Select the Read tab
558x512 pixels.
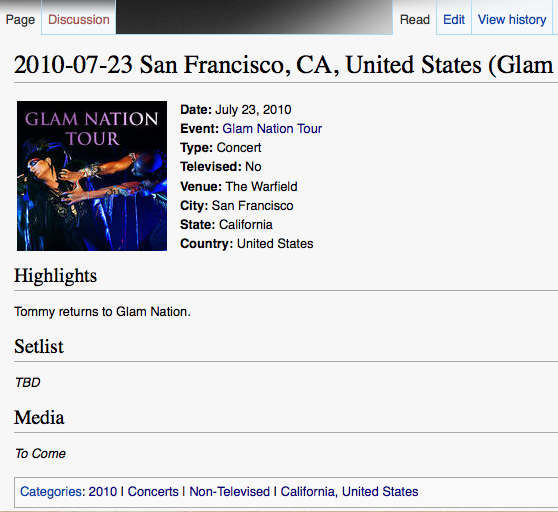(x=415, y=20)
